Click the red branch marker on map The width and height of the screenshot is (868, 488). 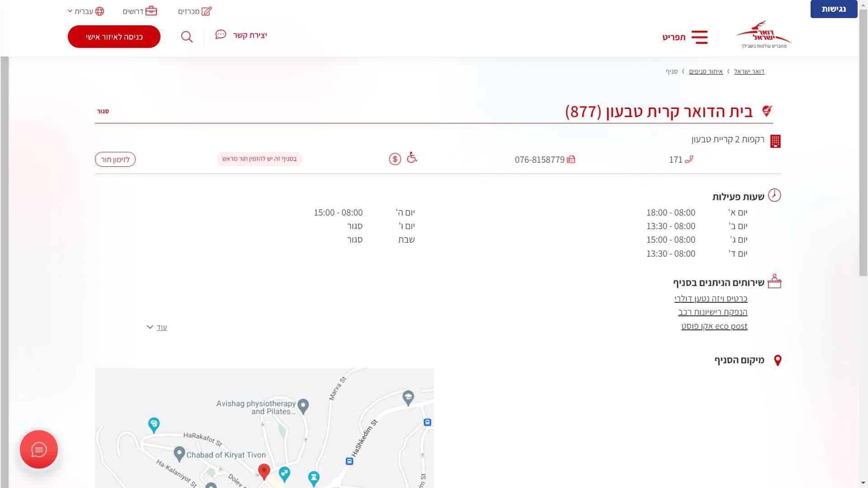[264, 471]
